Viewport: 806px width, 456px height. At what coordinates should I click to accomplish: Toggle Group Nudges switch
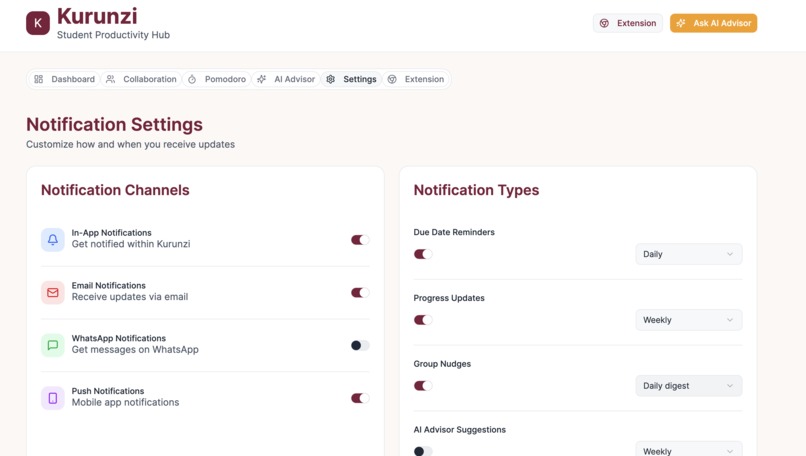pyautogui.click(x=423, y=386)
